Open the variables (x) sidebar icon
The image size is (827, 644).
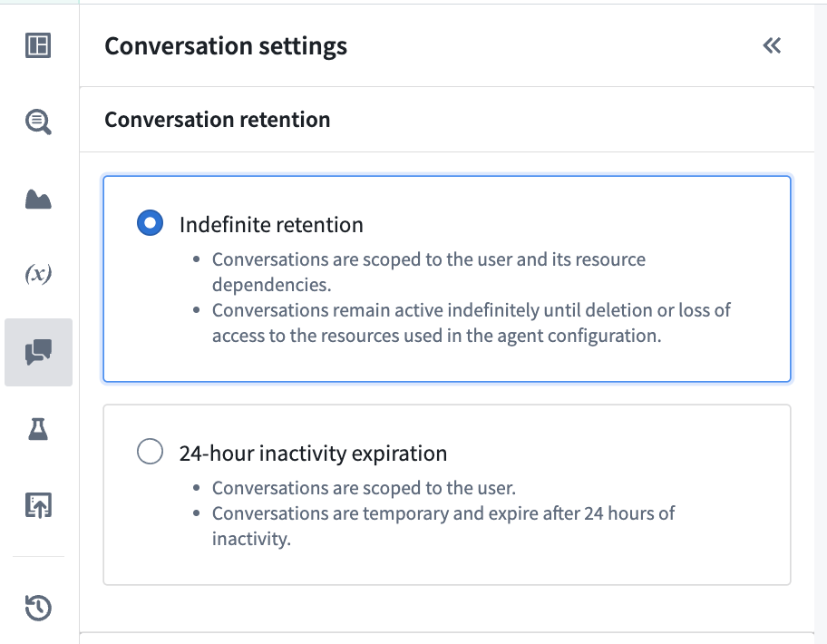(x=38, y=274)
